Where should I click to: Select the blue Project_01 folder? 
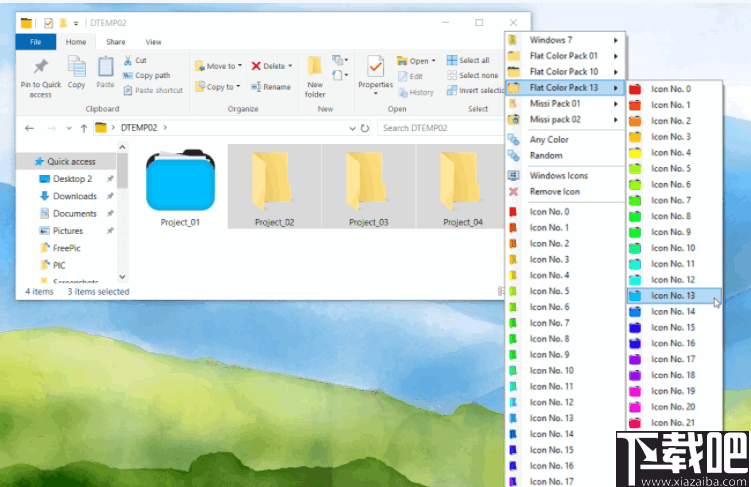click(180, 187)
